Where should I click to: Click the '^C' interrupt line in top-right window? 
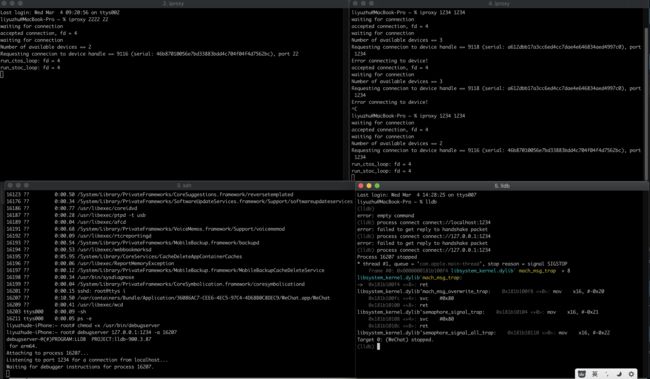(x=354, y=109)
